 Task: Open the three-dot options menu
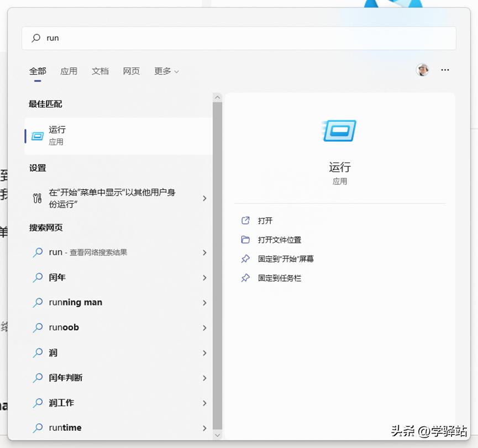click(x=445, y=70)
